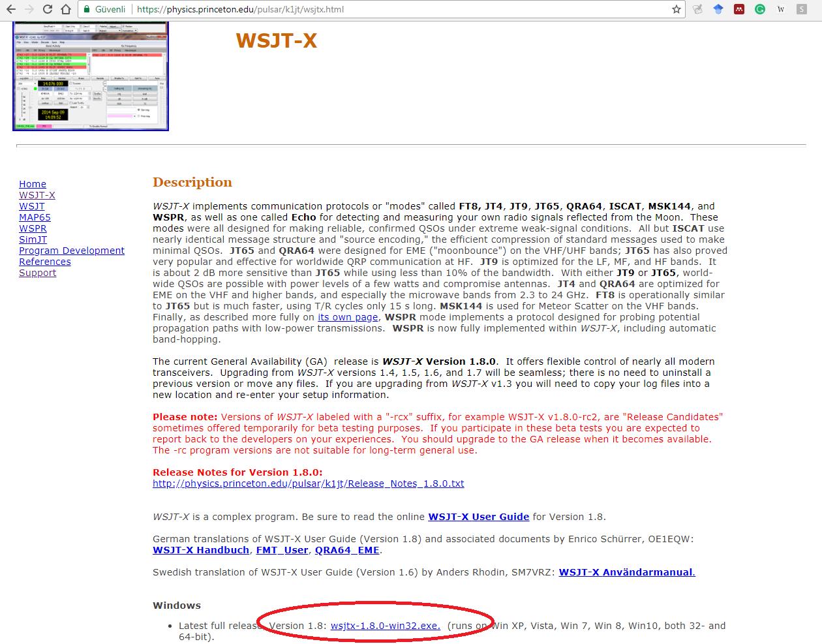Screen dimensions: 822x644
Task: Open the Program Development sidebar link
Action: [72, 251]
